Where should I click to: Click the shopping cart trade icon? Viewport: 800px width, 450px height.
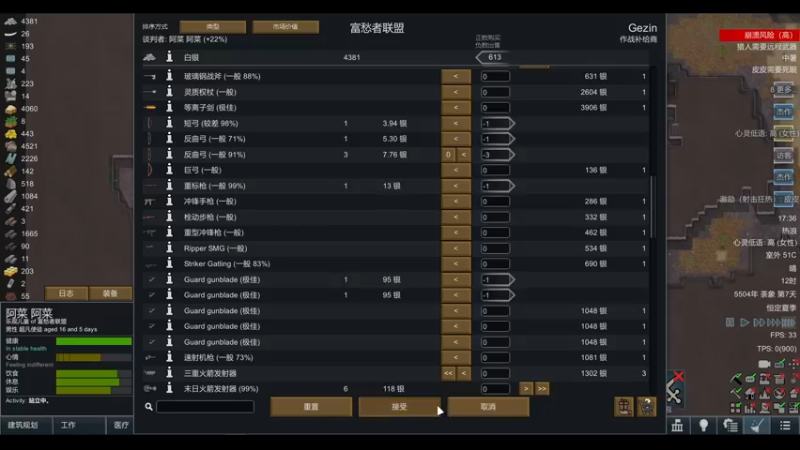pos(646,407)
